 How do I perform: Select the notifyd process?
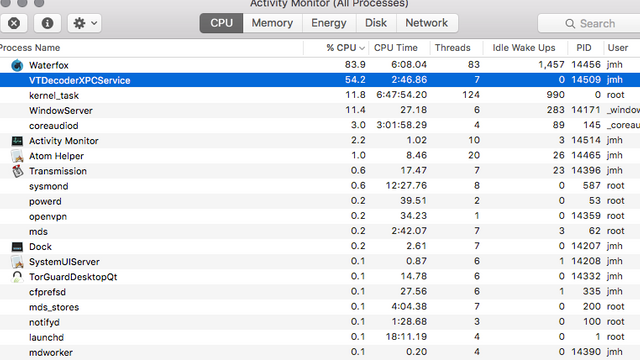(x=44, y=322)
